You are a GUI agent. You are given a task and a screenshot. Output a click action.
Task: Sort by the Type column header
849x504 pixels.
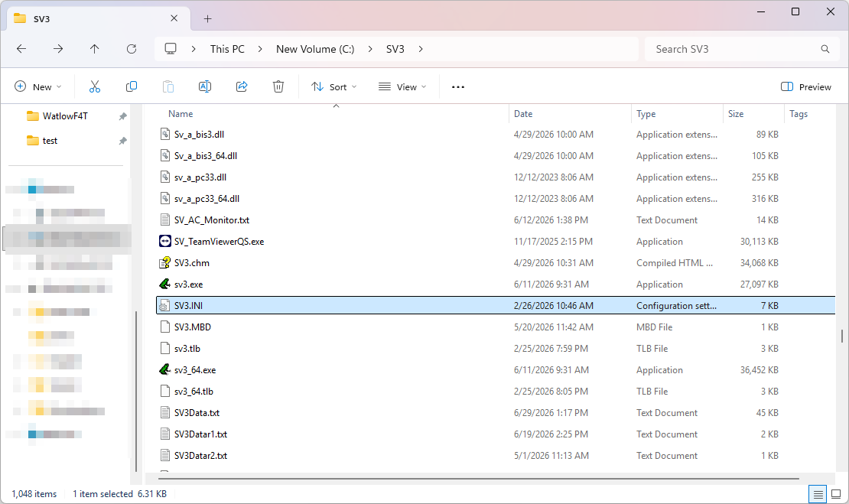click(646, 114)
